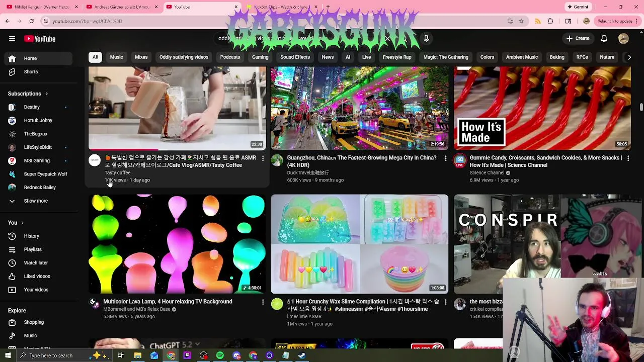Play the Guangzhou night street thumbnail

(x=359, y=108)
